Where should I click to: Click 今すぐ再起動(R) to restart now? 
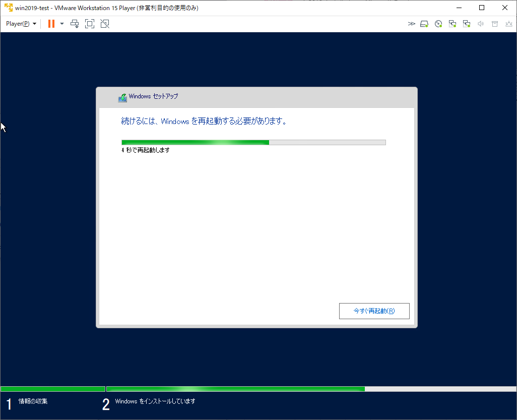tap(374, 311)
